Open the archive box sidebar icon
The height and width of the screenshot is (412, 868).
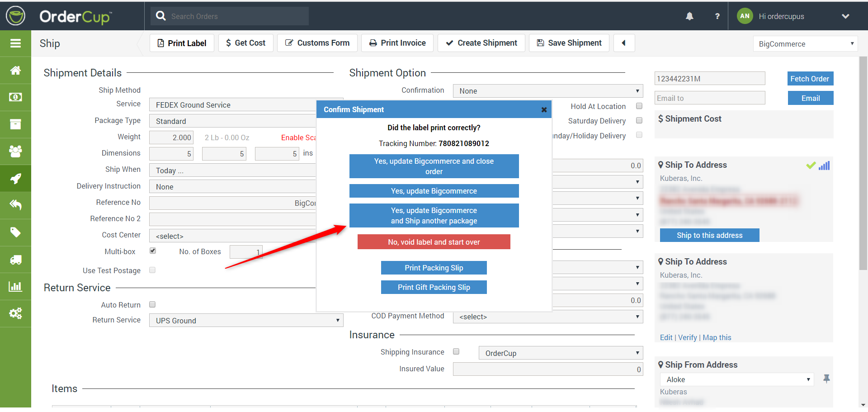point(15,124)
